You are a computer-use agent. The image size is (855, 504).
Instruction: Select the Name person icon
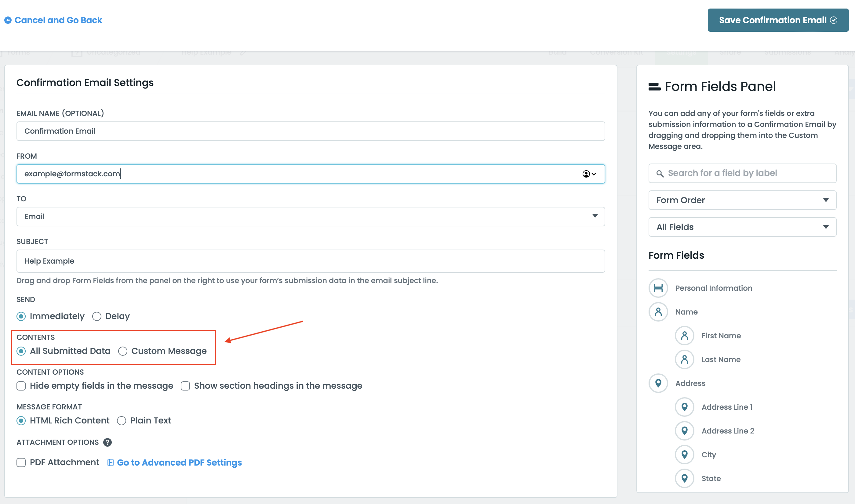658,312
